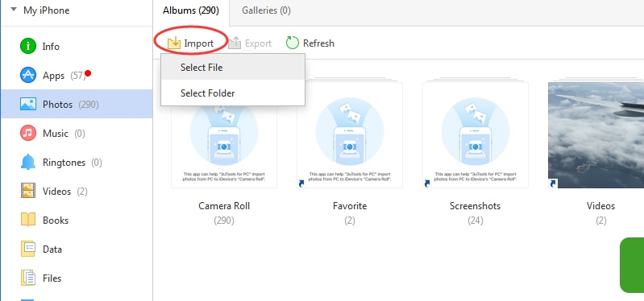Screen dimensions: 644x301
Task: Click the shortcut arrow on Screenshots album
Action: click(x=427, y=183)
